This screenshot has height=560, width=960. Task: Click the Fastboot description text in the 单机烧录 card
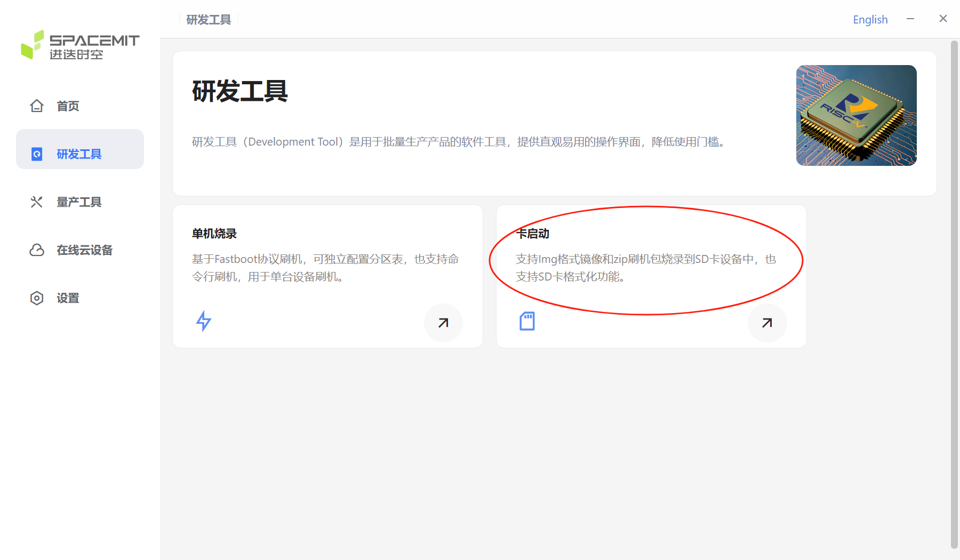click(325, 268)
